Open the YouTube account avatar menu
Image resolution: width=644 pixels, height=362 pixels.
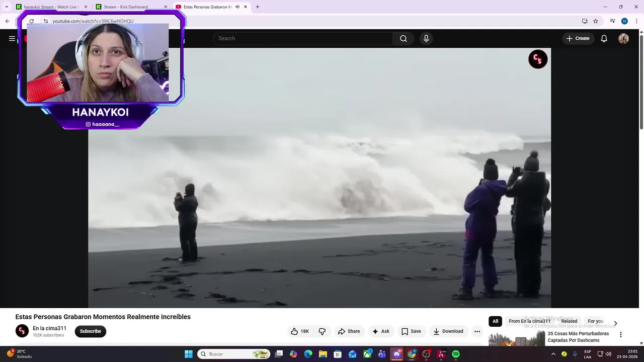click(623, 39)
